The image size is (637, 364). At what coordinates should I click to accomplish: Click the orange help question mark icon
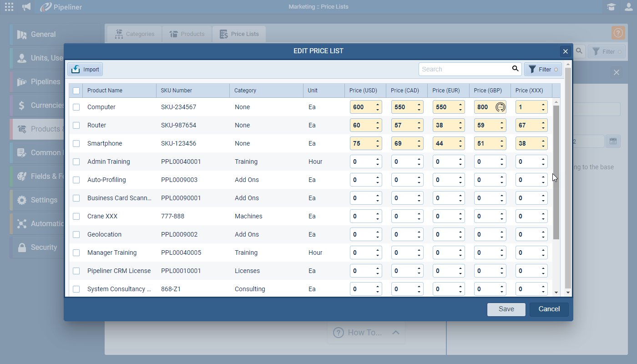point(618,33)
